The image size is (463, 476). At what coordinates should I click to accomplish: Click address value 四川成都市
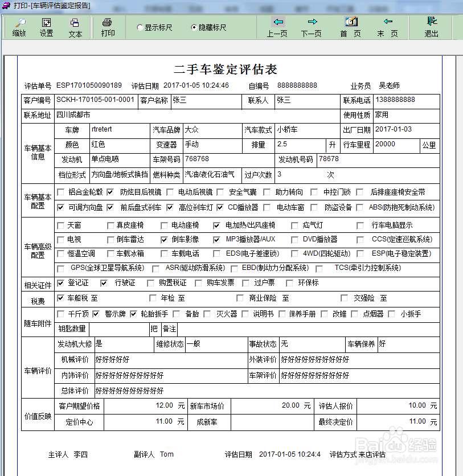(x=73, y=115)
